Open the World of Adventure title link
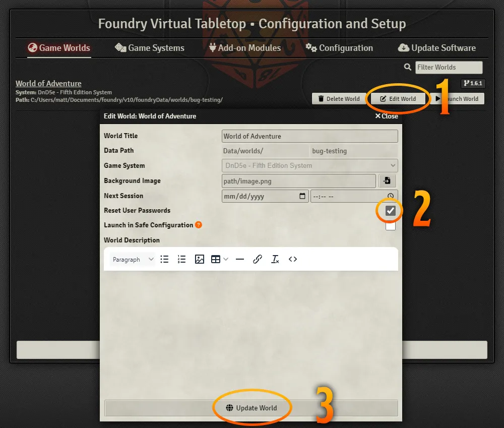Viewport: 504px width, 428px height. point(48,83)
